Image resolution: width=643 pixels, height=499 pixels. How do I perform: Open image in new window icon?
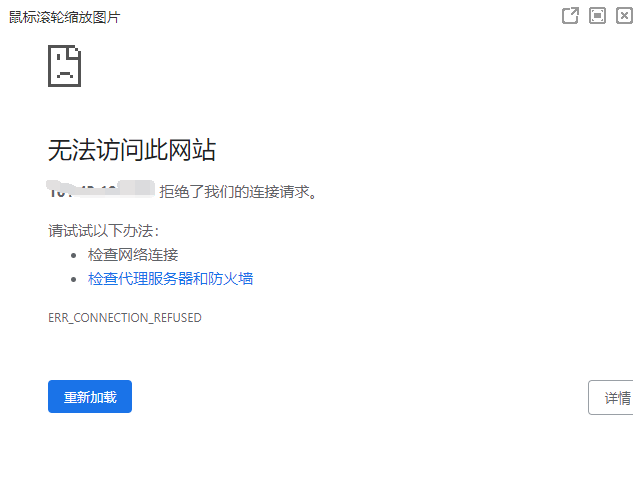(x=570, y=16)
